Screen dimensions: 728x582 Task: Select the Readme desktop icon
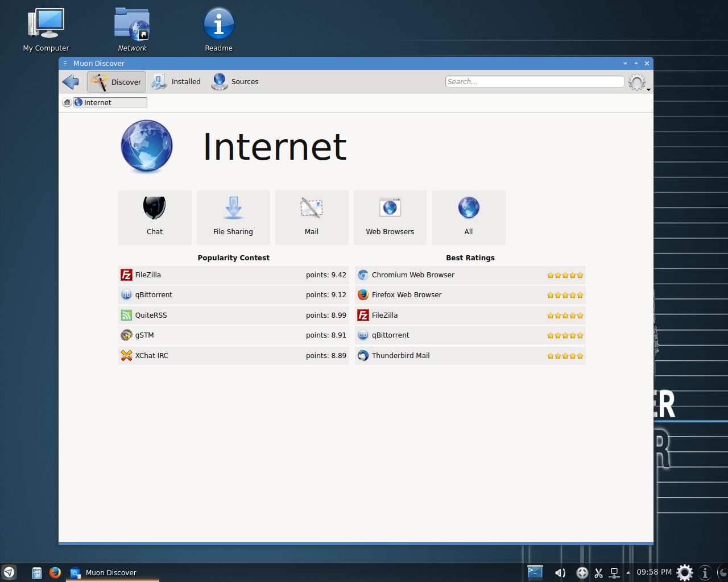pyautogui.click(x=219, y=30)
